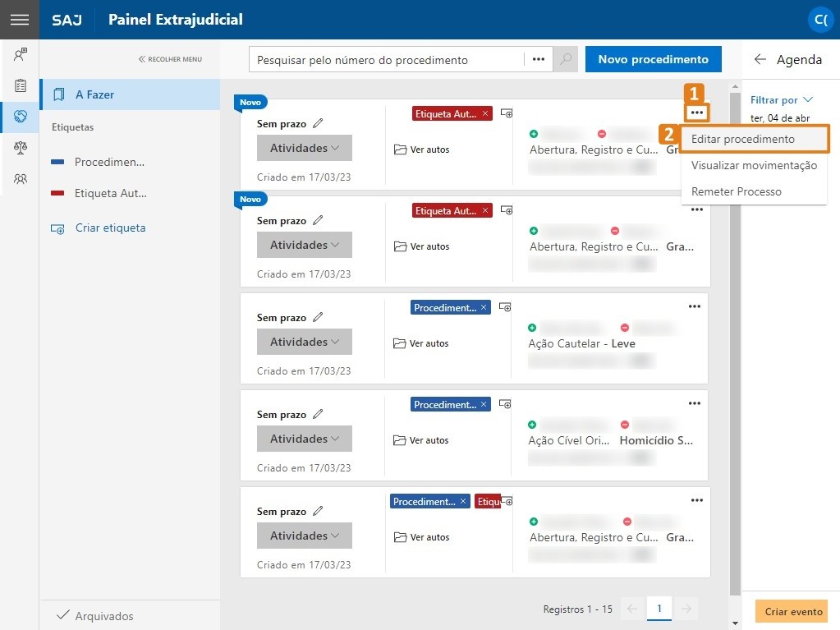Open the Filtrar por dropdown

[781, 100]
